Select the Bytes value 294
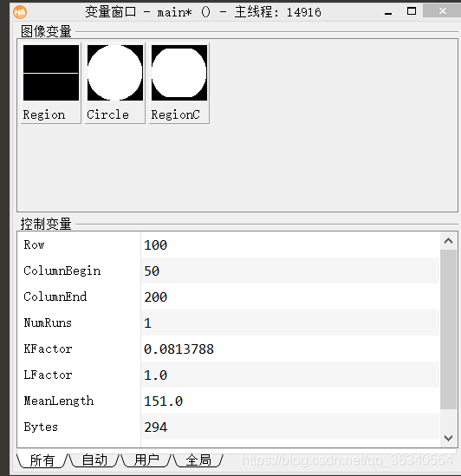This screenshot has width=461, height=476. pos(155,427)
